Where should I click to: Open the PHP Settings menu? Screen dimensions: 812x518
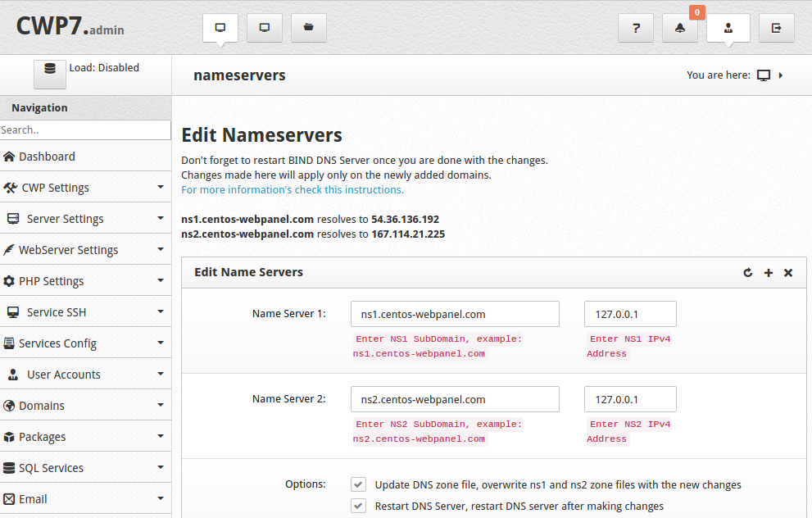pos(85,280)
